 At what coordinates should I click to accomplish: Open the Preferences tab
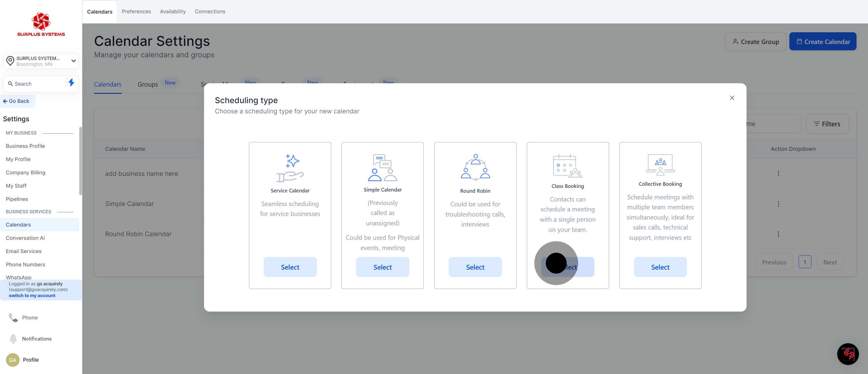tap(136, 11)
